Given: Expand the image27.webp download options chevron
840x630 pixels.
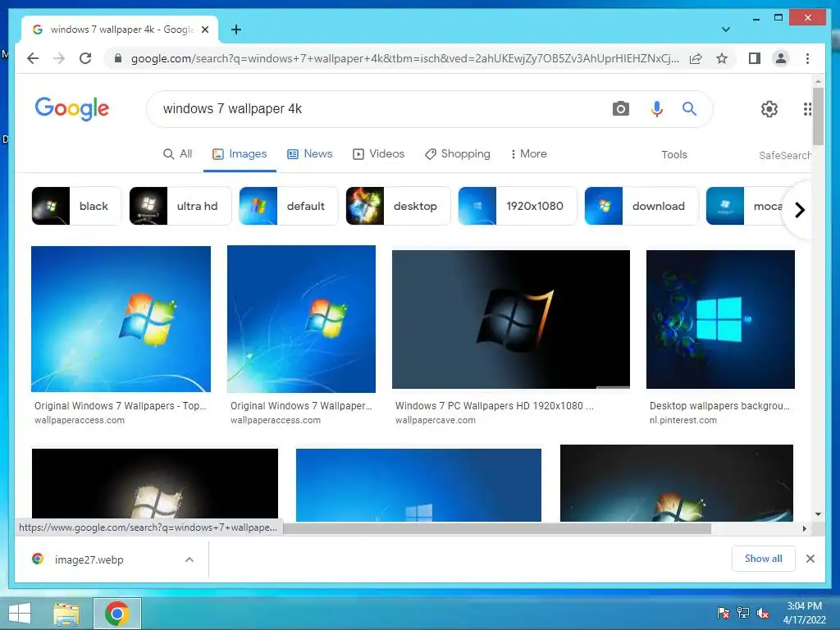Looking at the screenshot, I should [x=189, y=559].
